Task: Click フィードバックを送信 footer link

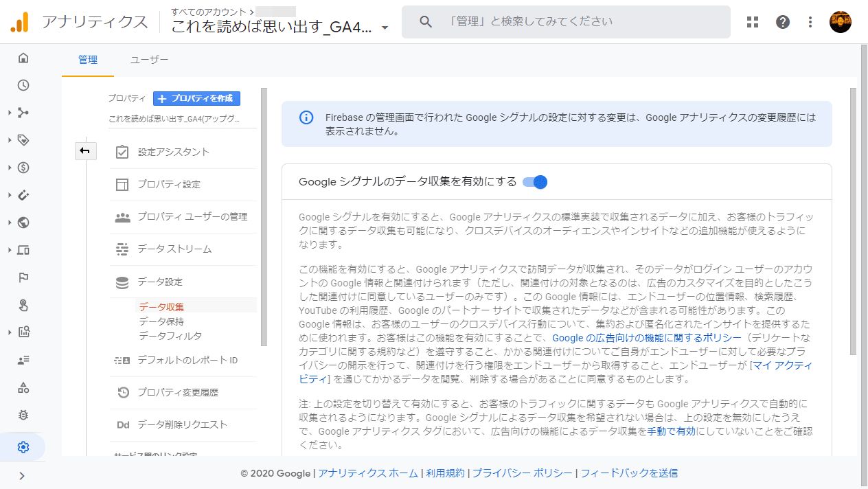Action: 629,473
